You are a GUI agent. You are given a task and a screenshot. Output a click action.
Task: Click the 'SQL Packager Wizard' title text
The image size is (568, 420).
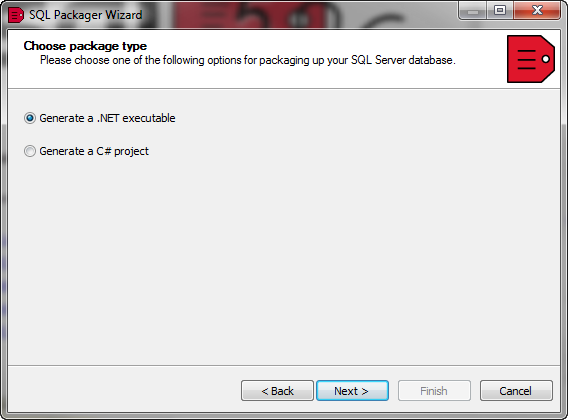85,15
